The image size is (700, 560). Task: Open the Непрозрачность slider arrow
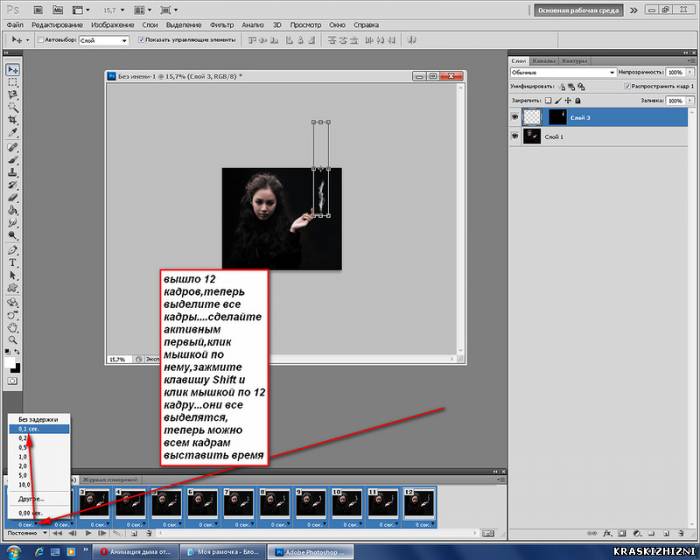[690, 72]
